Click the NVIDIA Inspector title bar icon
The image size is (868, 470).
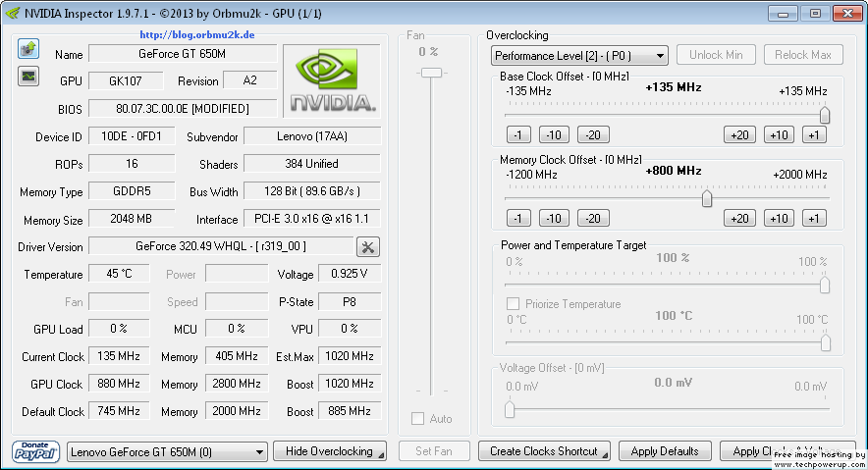tap(12, 13)
